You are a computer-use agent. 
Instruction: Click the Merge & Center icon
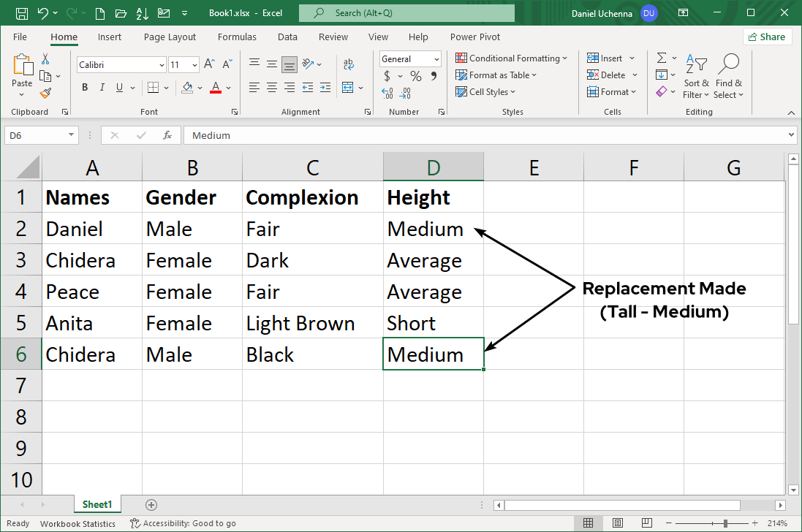coord(347,88)
